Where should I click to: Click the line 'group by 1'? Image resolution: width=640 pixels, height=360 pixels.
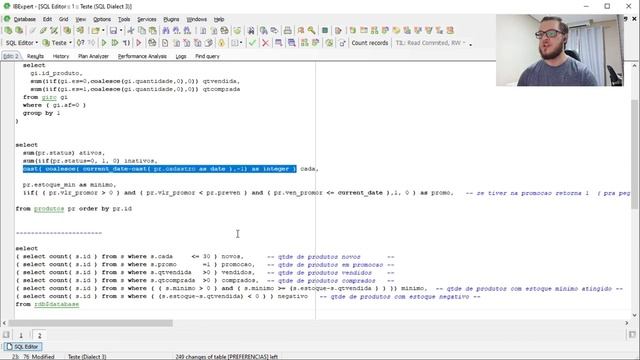[41, 113]
